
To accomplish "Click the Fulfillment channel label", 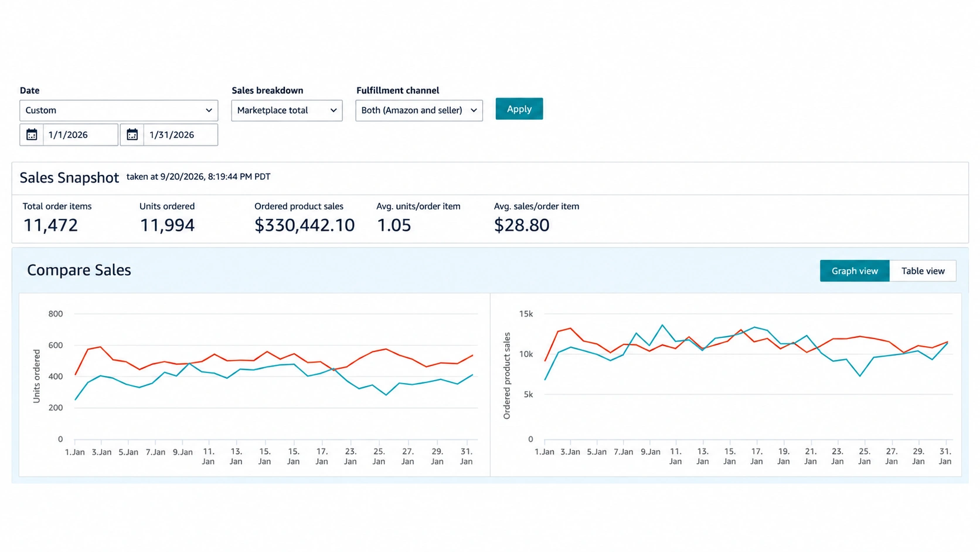I will 397,90.
